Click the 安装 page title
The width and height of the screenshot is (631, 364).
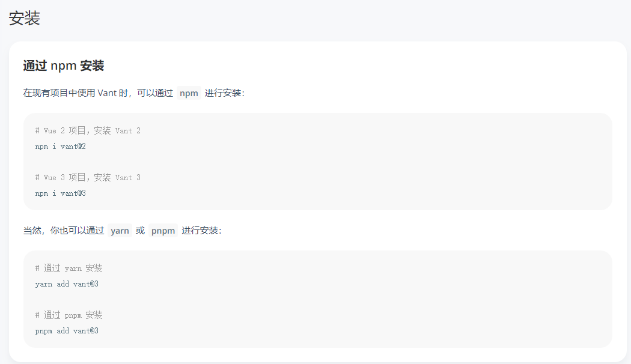(x=25, y=18)
